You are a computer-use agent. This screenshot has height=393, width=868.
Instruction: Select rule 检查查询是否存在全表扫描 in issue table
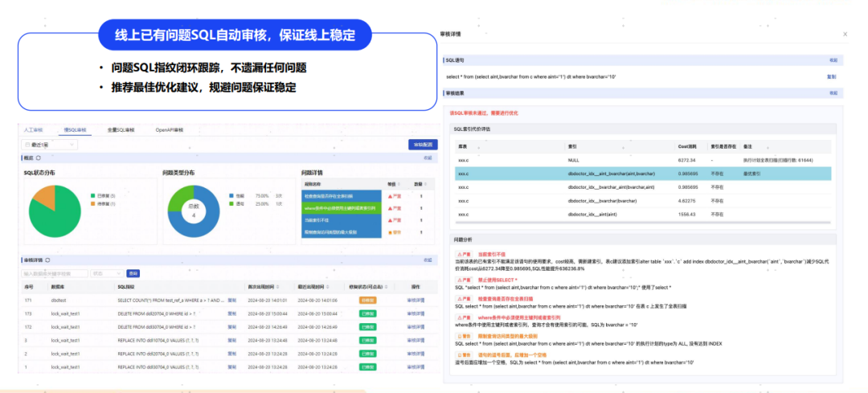pyautogui.click(x=342, y=196)
